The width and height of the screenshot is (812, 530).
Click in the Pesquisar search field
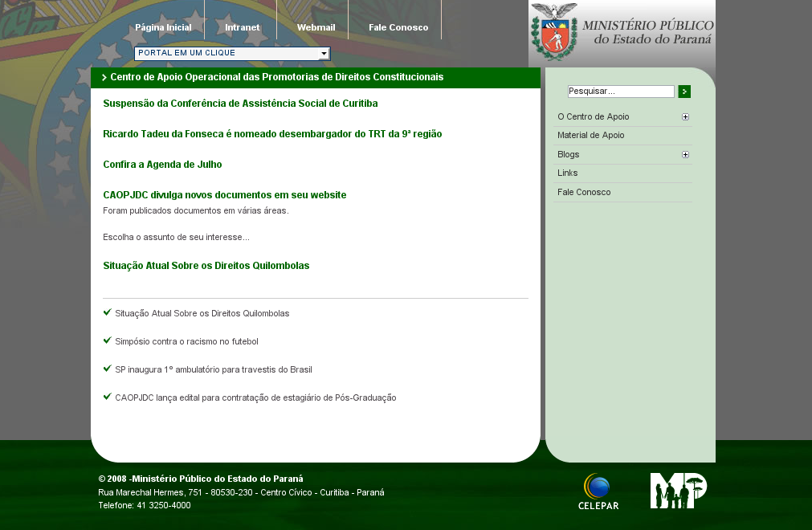pyautogui.click(x=620, y=92)
